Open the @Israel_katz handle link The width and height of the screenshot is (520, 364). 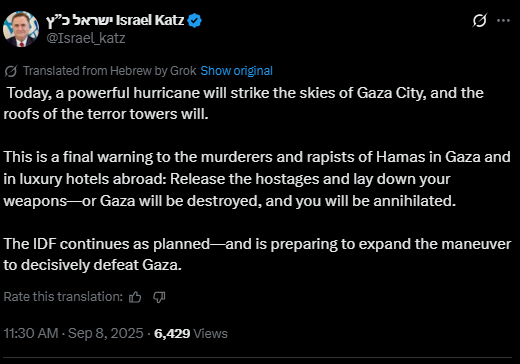[x=86, y=38]
